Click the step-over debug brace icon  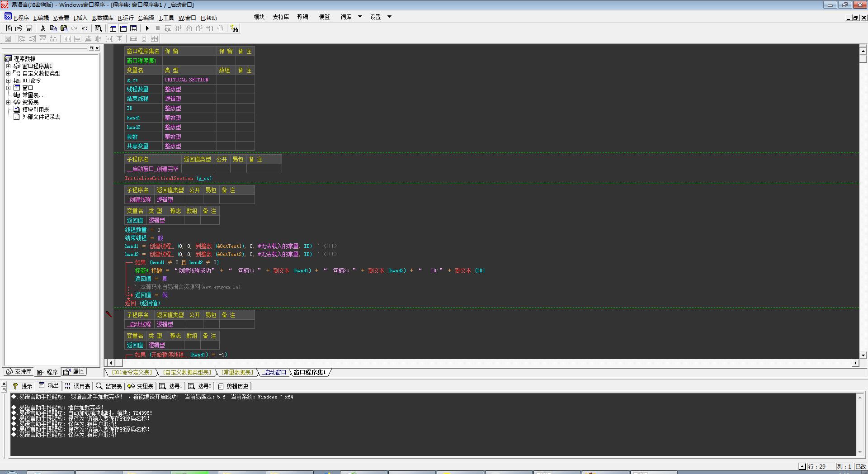(178, 28)
